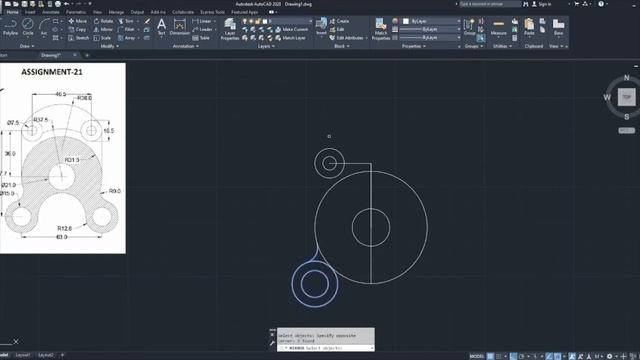
Task: Expand the Properties panel dropdown
Action: point(414,46)
